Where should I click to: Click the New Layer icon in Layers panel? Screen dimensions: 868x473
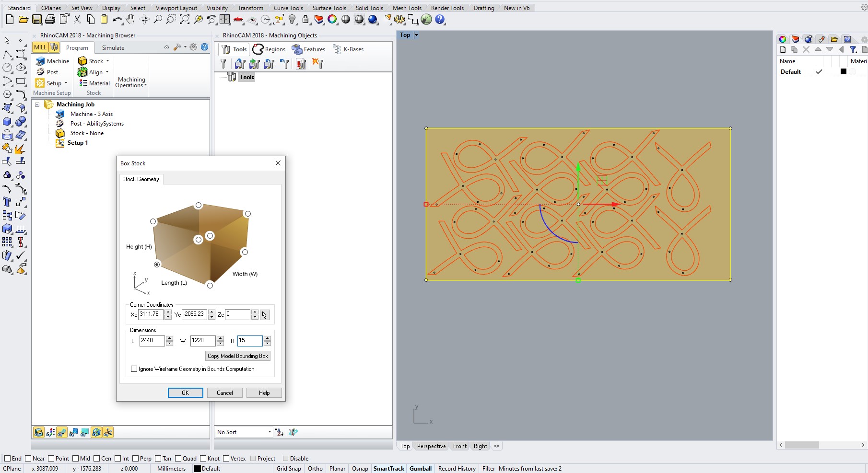coord(783,49)
